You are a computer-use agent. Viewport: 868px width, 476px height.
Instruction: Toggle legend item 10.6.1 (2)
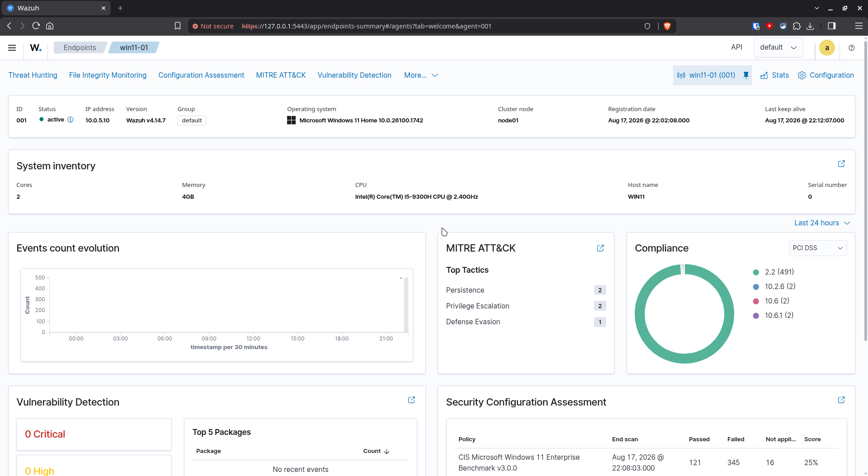click(x=774, y=315)
